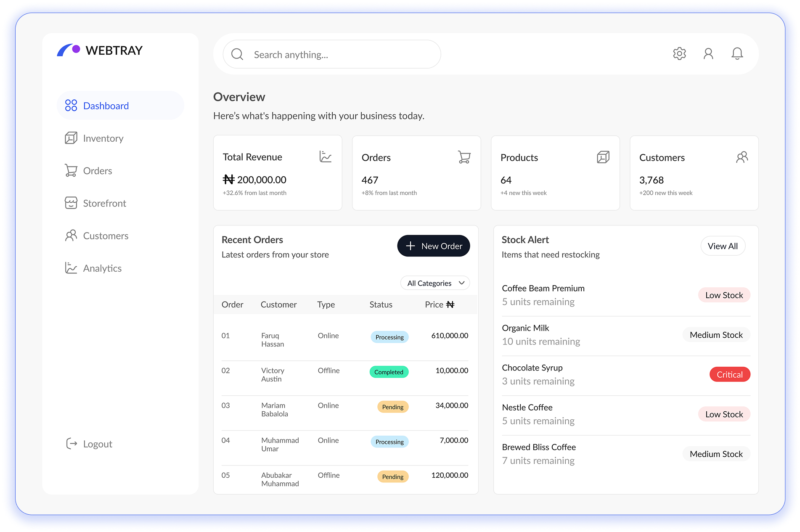800x532 pixels.
Task: Click the Customers card people icon
Action: pos(742,157)
